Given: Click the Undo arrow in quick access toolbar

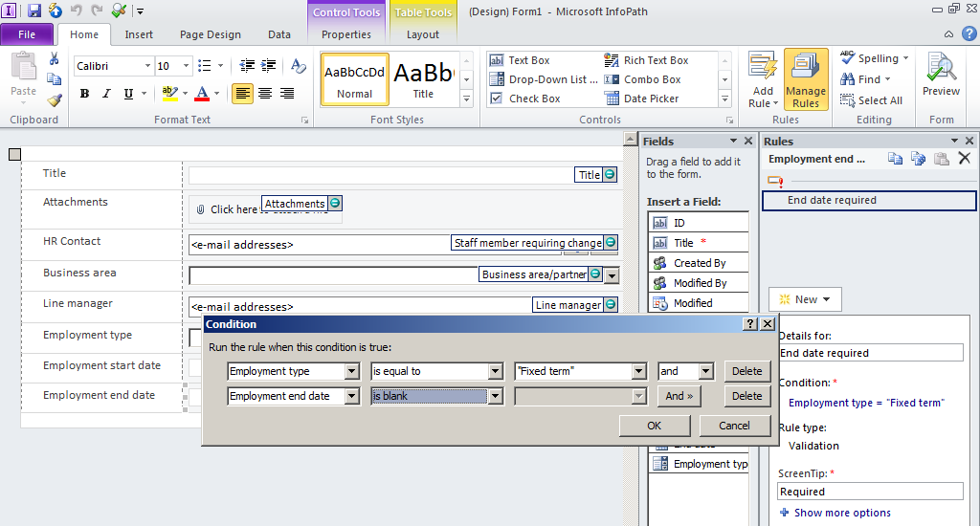Looking at the screenshot, I should (77, 11).
